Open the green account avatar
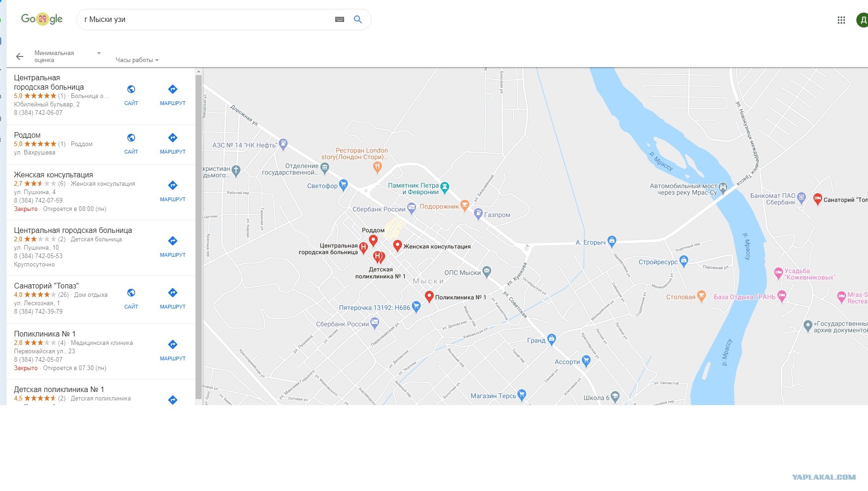The height and width of the screenshot is (491, 868). [862, 20]
